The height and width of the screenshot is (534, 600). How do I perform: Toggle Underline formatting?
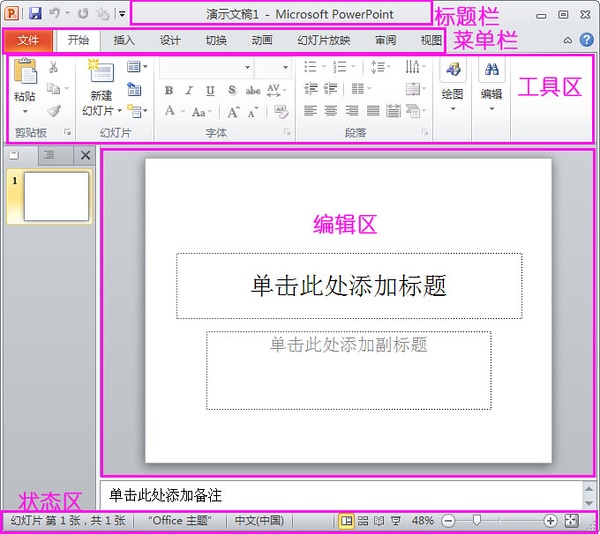click(x=210, y=90)
